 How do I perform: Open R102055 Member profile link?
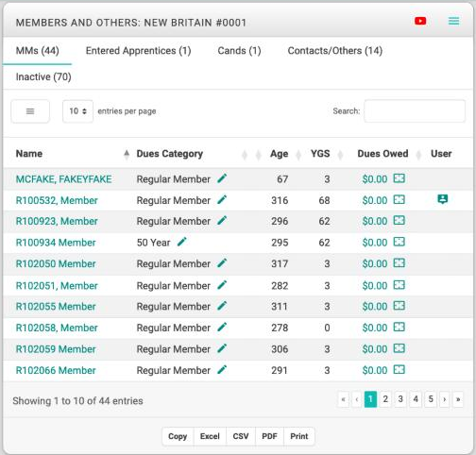[56, 307]
